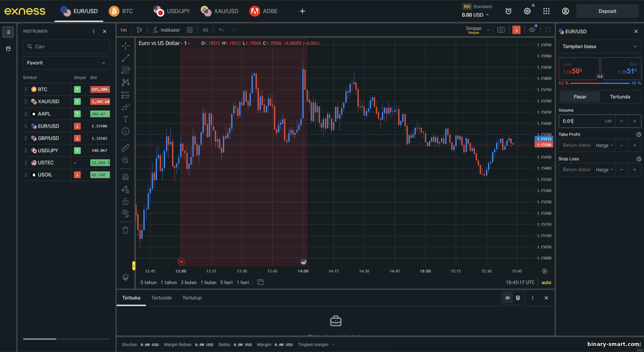The height and width of the screenshot is (352, 644).
Task: Toggle the lock all drawings tool
Action: 125,201
